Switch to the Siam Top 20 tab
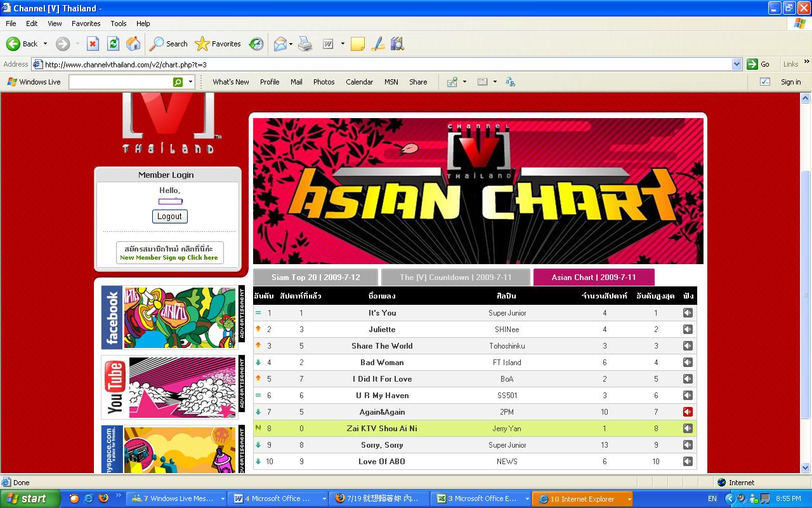 click(x=315, y=277)
